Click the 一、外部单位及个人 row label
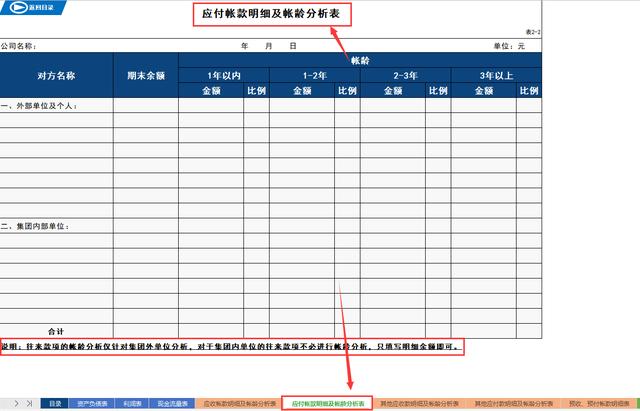This screenshot has width=640, height=411. 39,106
